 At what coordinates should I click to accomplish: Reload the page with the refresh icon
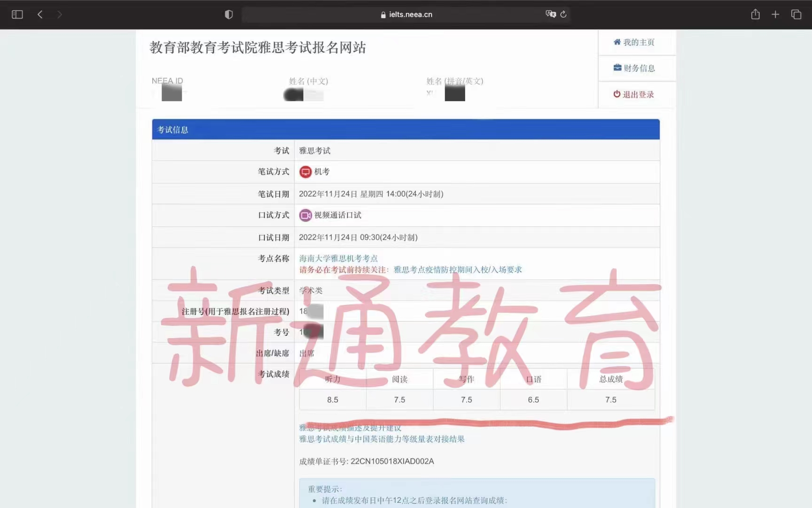pos(563,14)
